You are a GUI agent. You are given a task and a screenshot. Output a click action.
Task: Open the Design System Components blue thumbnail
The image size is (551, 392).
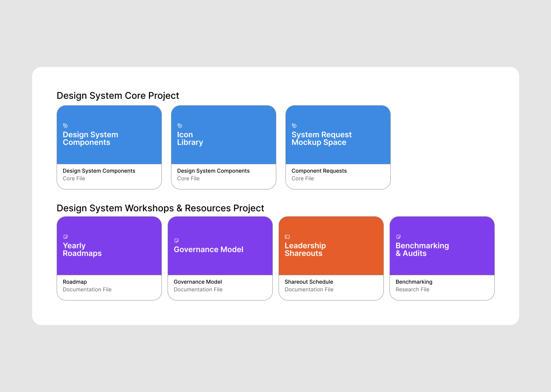pos(109,135)
